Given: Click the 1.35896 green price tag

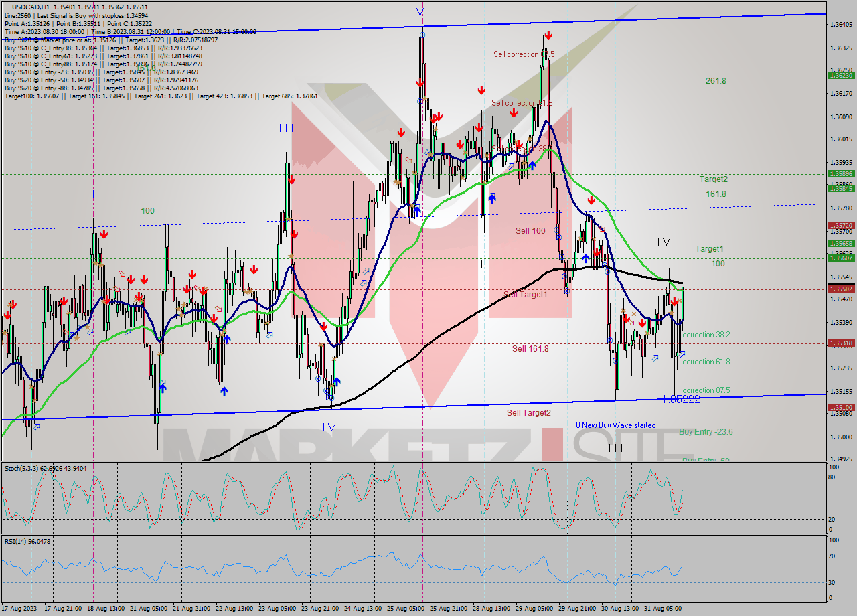Looking at the screenshot, I should point(840,173).
